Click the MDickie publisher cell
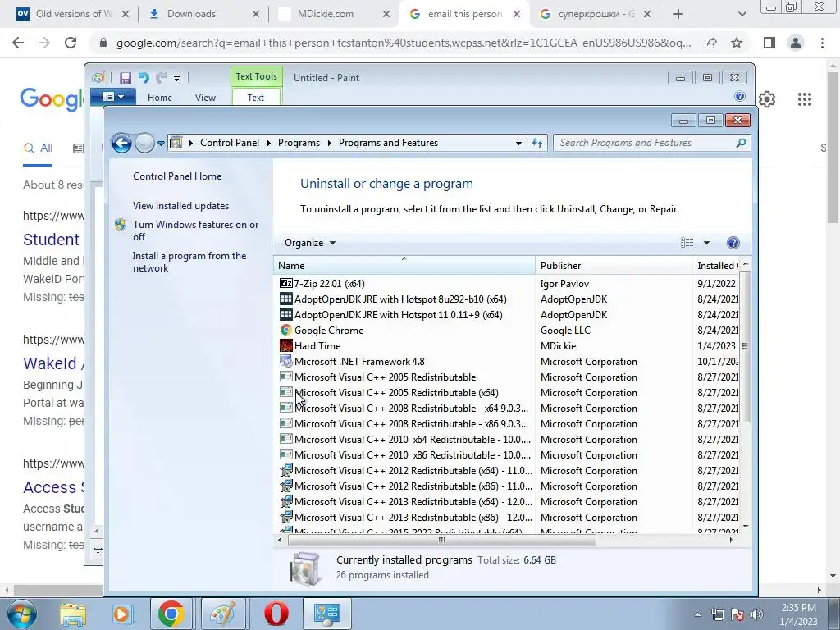This screenshot has height=630, width=840. (558, 346)
